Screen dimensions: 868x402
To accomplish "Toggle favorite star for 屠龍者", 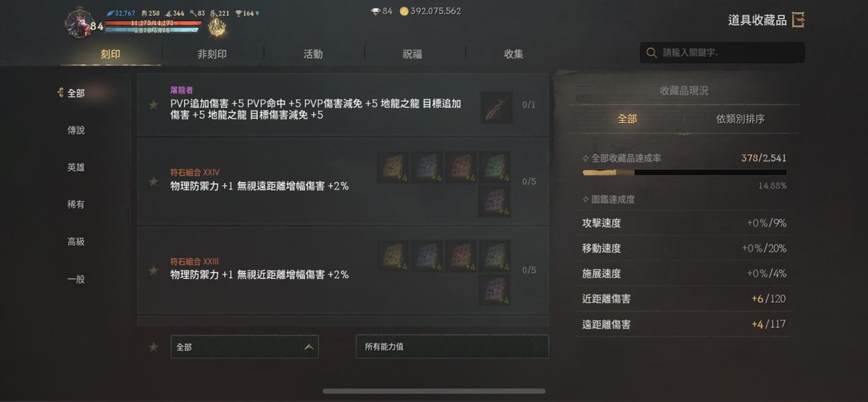I will click(153, 105).
